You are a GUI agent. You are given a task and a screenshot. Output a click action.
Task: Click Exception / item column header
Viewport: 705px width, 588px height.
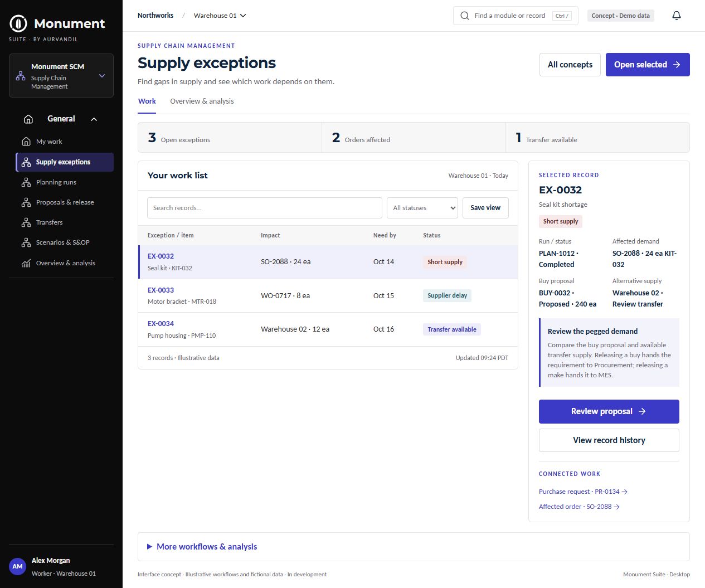click(x=171, y=235)
